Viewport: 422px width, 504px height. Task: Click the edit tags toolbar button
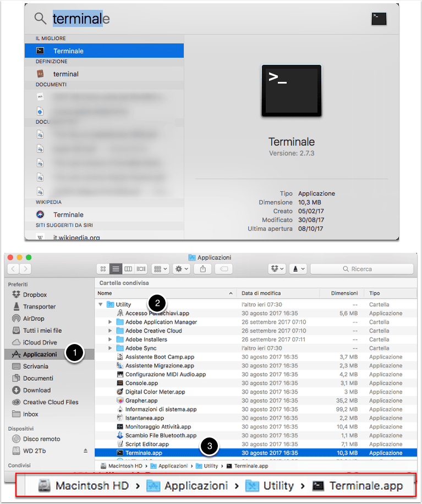click(224, 269)
